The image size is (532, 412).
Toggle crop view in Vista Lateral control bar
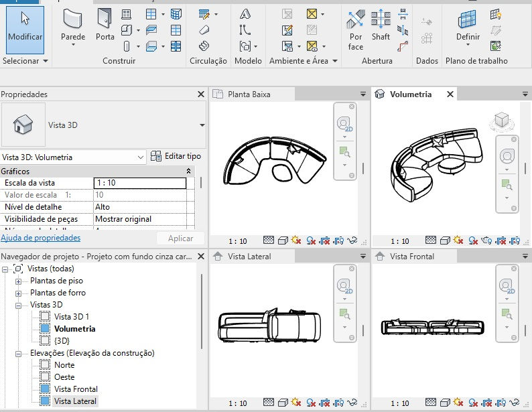[x=325, y=403]
